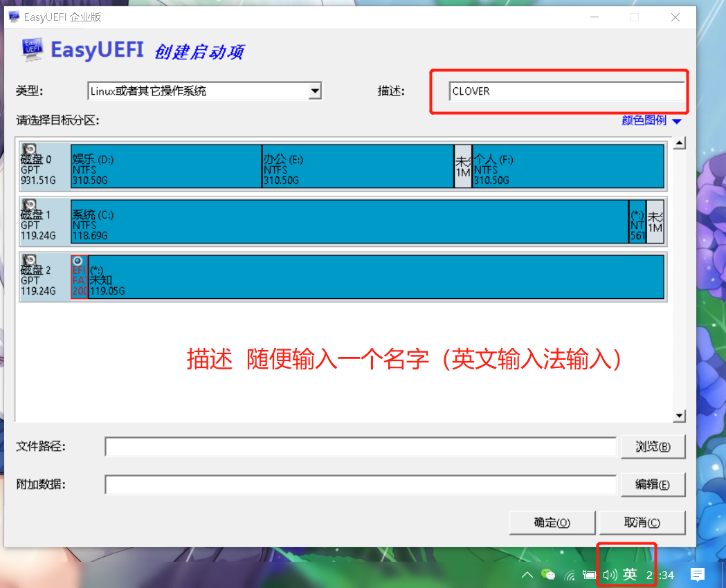The image size is (726, 588).
Task: Click the Disk 1 hard drive icon
Action: coord(29,205)
